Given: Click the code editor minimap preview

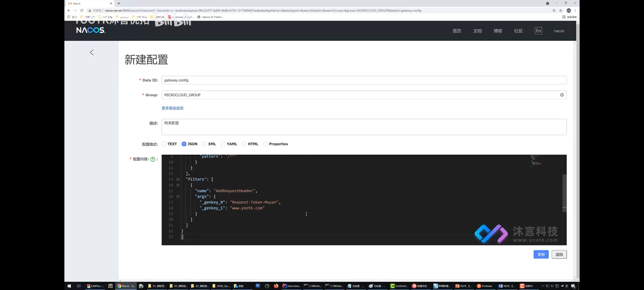Looking at the screenshot, I should [x=536, y=161].
